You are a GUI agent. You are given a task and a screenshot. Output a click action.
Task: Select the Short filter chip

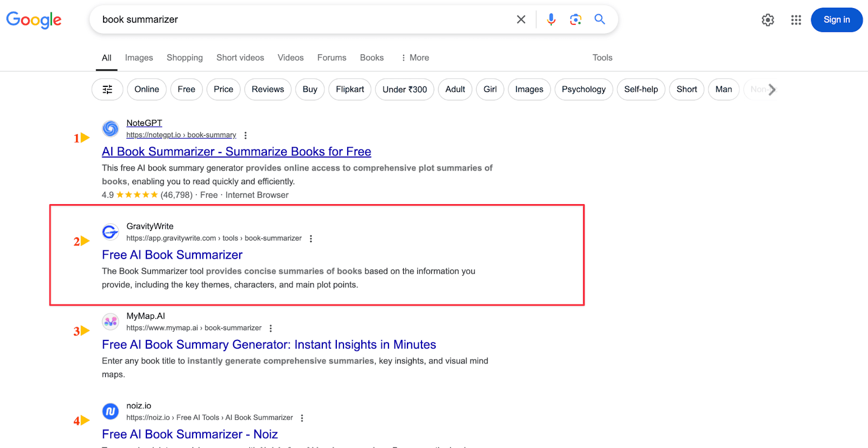(687, 90)
